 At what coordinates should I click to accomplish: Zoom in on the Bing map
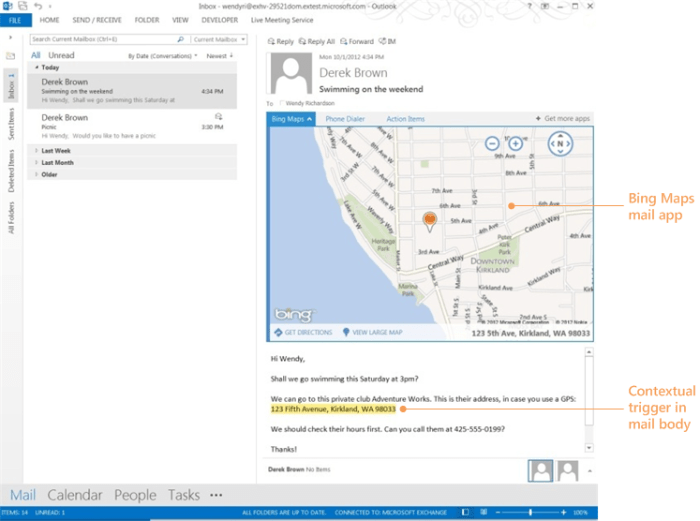pyautogui.click(x=516, y=144)
